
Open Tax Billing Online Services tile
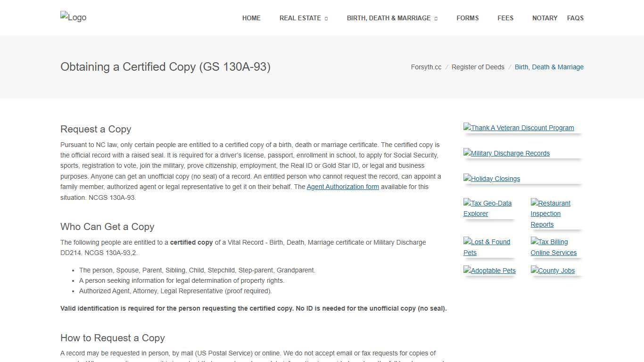point(553,247)
